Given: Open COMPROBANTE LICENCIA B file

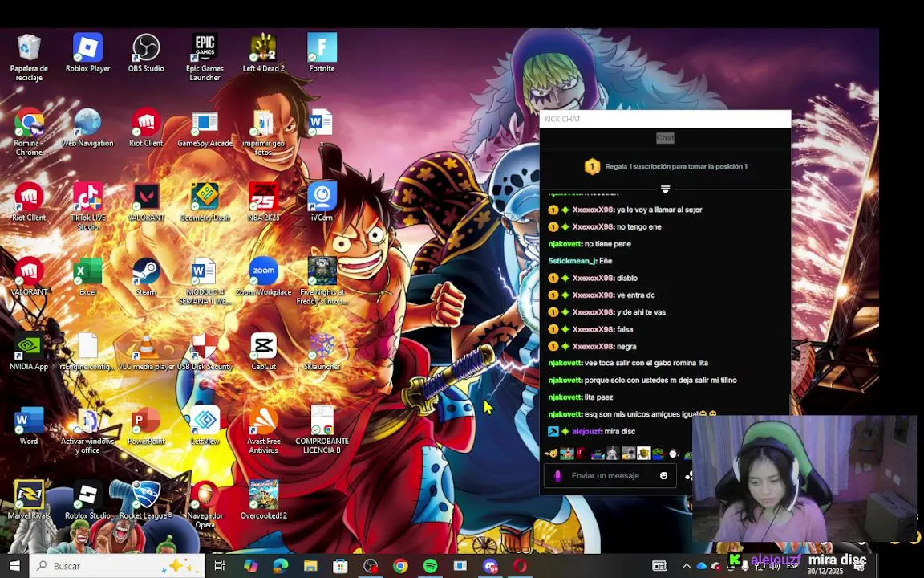Looking at the screenshot, I should click(x=322, y=429).
